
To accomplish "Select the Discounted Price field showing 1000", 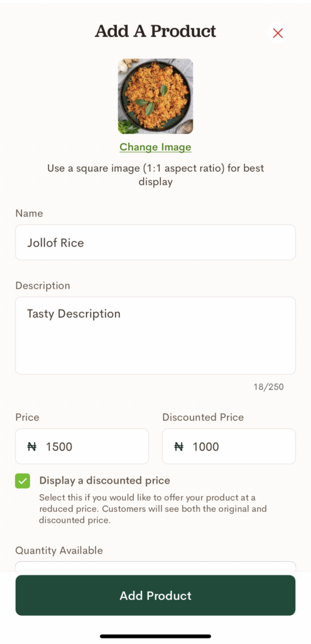I will tap(229, 447).
